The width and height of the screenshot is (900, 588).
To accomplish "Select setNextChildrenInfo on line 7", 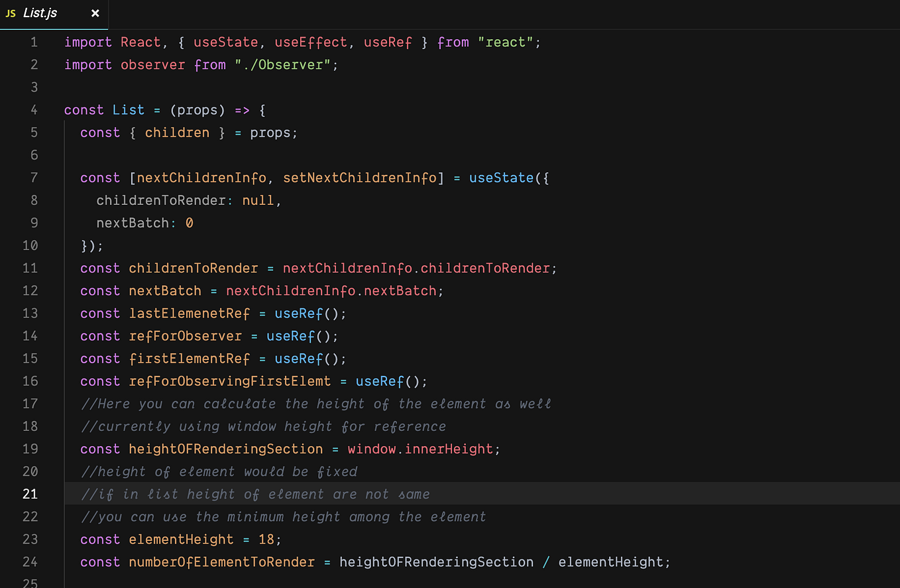I will coord(361,178).
